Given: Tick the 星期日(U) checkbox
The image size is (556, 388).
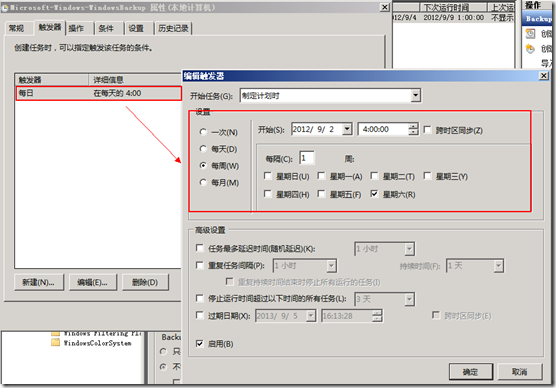Looking at the screenshot, I should [268, 176].
